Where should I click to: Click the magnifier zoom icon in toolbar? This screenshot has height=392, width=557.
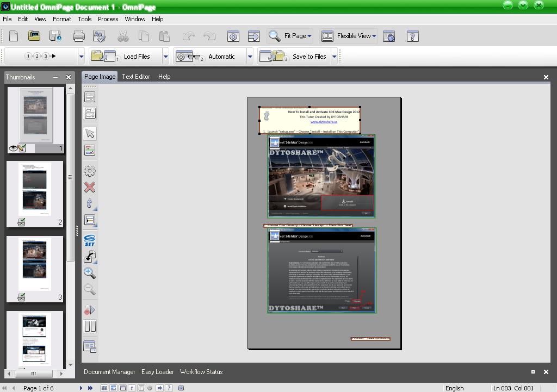[x=274, y=36]
